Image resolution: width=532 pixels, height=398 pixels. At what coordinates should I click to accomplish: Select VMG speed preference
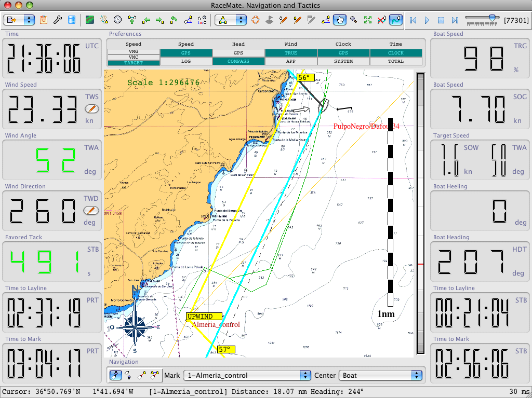[x=134, y=51]
